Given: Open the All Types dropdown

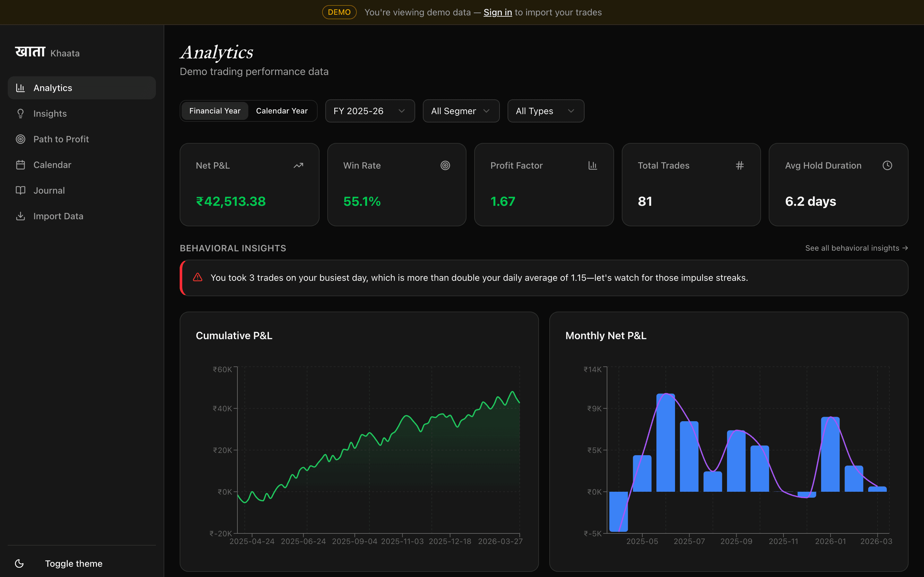Looking at the screenshot, I should 545,111.
